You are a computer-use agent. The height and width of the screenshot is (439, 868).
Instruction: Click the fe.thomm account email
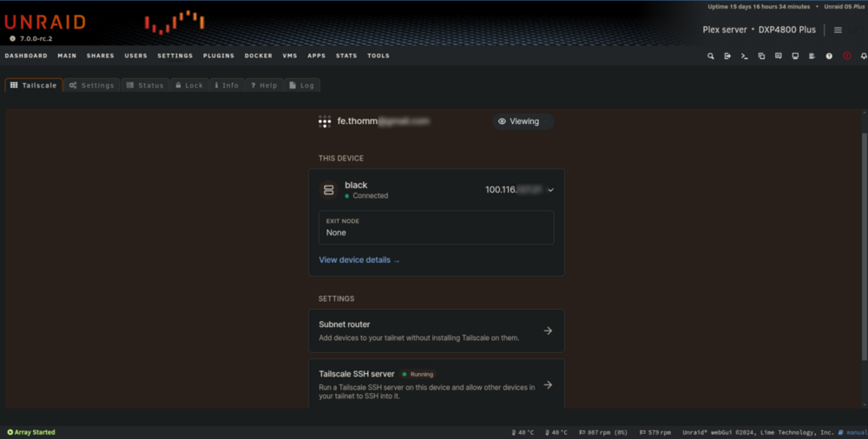(383, 121)
